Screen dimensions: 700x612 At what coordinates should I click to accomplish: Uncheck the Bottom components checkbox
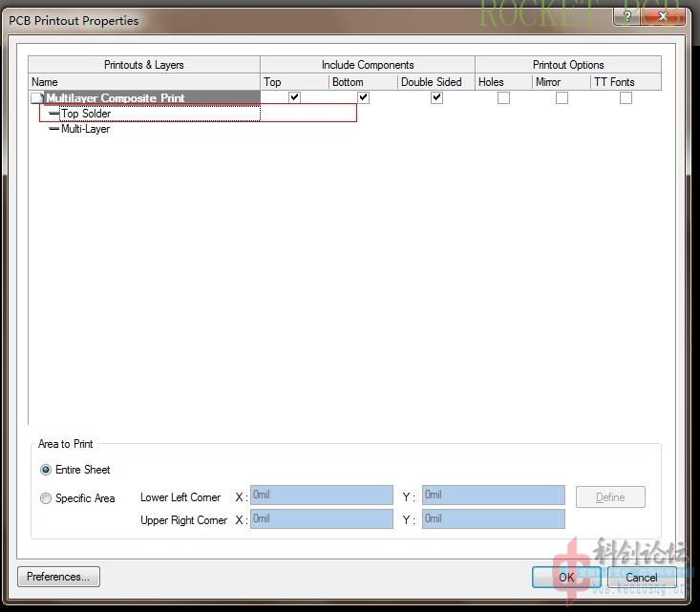coord(363,97)
